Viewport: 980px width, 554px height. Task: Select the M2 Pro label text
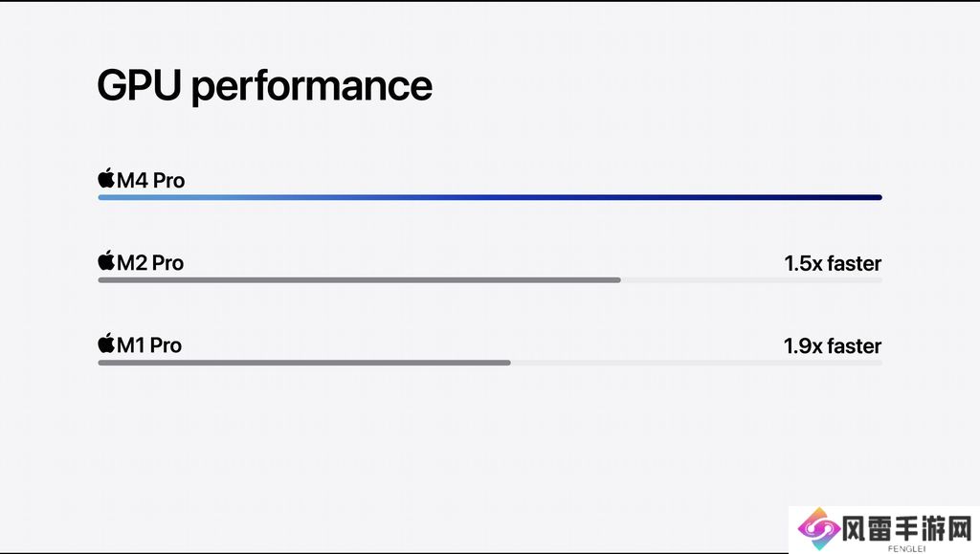(150, 262)
